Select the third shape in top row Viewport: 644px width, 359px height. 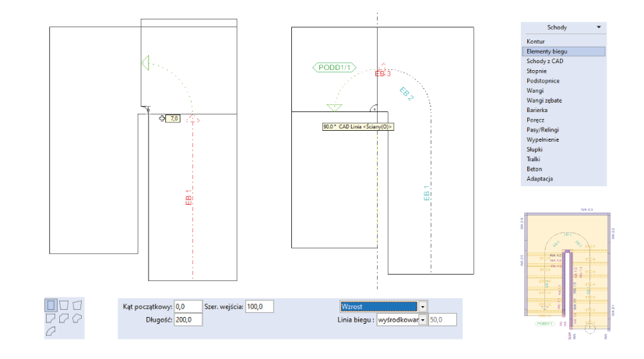(x=77, y=304)
